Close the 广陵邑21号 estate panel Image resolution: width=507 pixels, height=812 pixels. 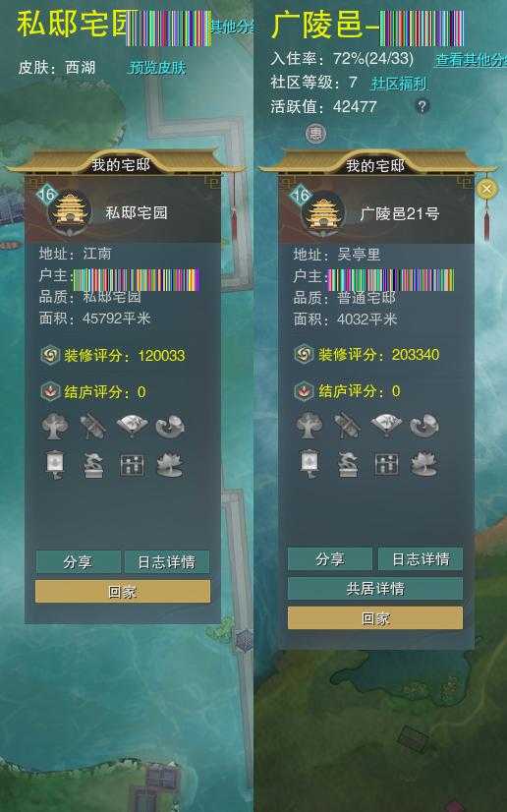pyautogui.click(x=486, y=189)
